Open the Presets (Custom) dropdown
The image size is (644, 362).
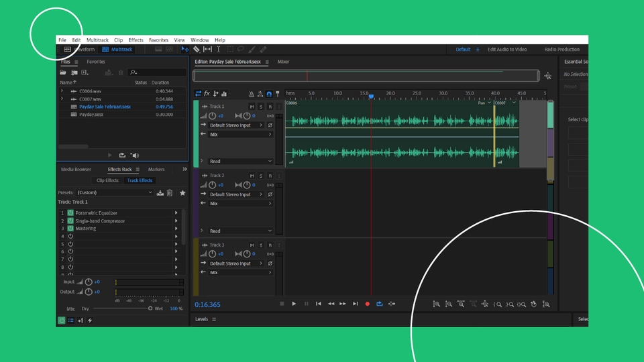[114, 192]
